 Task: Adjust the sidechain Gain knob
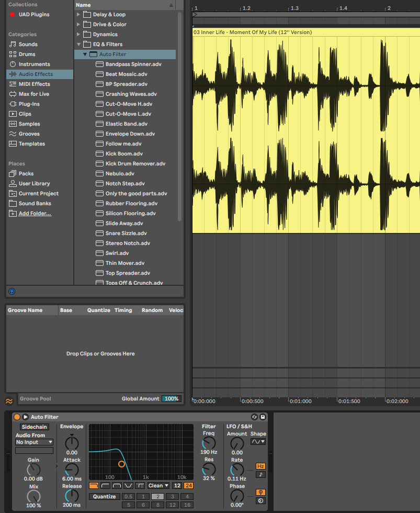tap(33, 470)
